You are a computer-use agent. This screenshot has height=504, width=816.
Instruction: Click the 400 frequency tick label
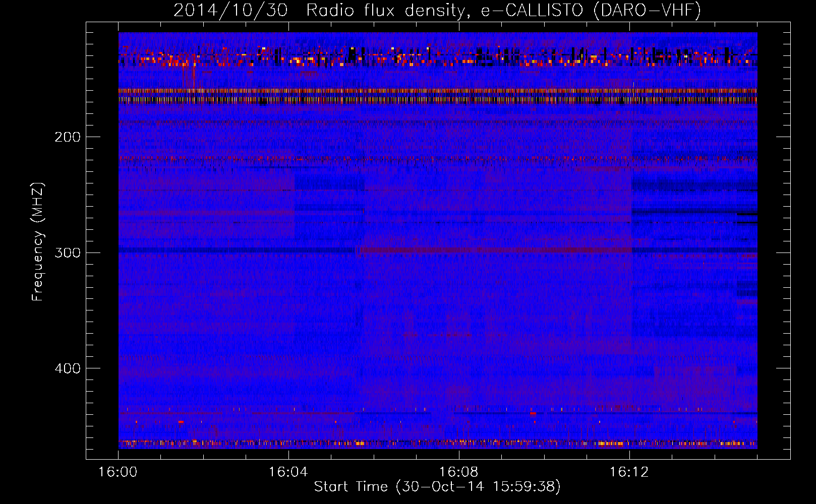[68, 368]
